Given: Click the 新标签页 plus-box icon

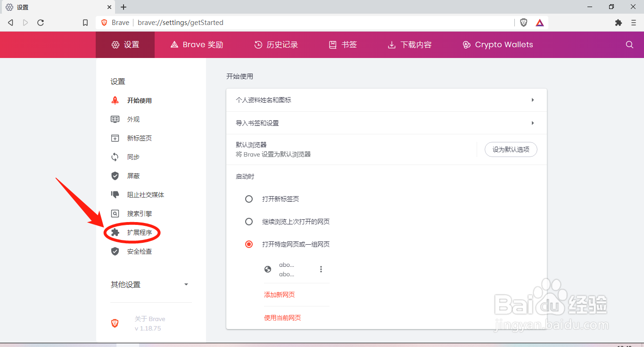Looking at the screenshot, I should (115, 138).
